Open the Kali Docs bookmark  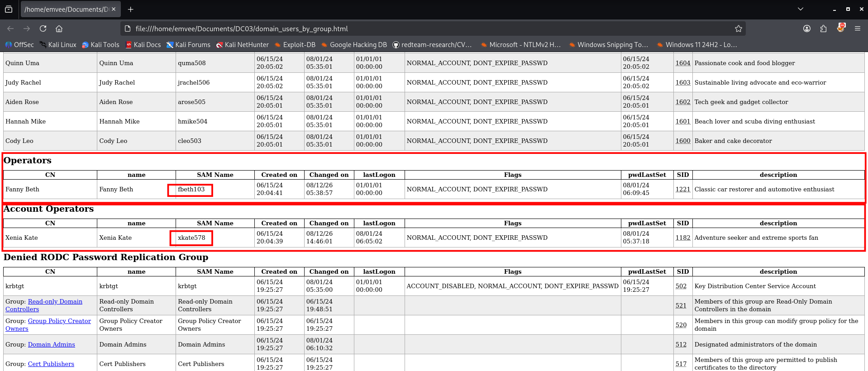(143, 45)
